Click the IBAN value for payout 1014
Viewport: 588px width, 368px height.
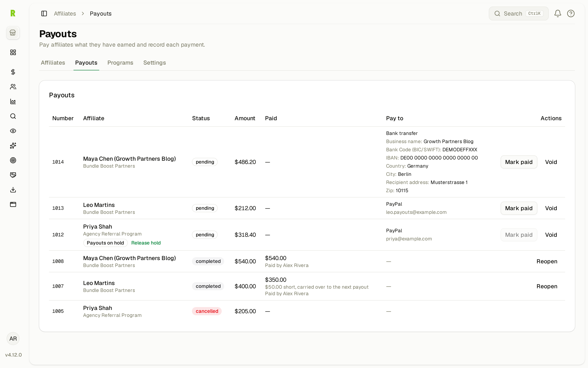[x=439, y=158]
